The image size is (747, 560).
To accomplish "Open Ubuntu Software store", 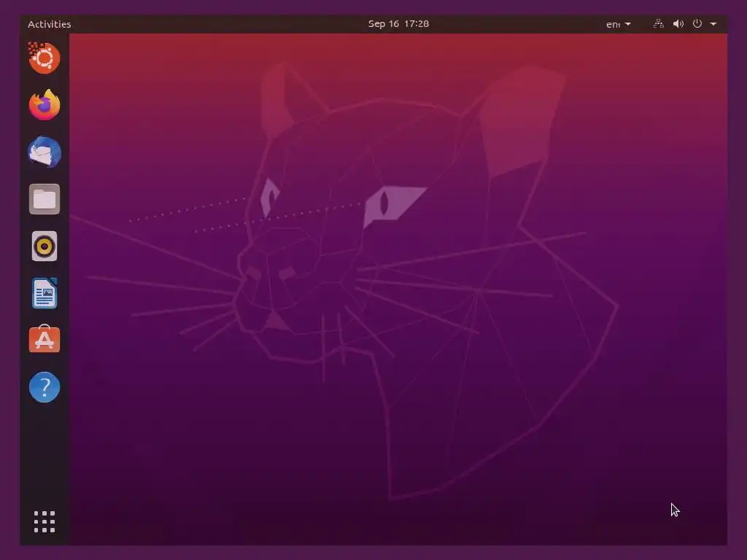I will pos(44,339).
